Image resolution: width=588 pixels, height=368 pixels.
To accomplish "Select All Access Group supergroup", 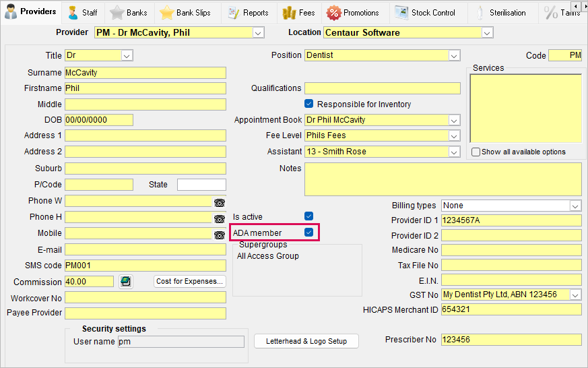I will [x=268, y=256].
